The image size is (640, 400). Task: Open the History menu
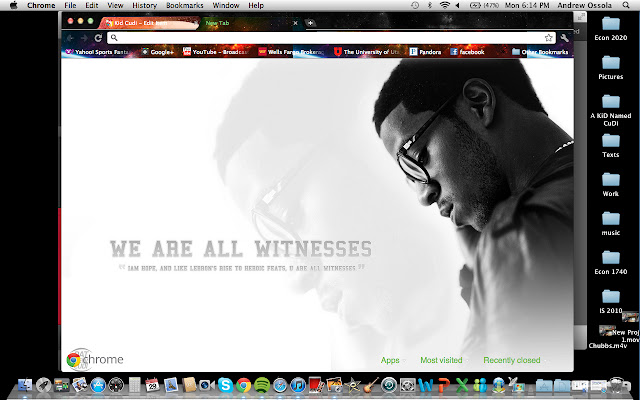144,5
